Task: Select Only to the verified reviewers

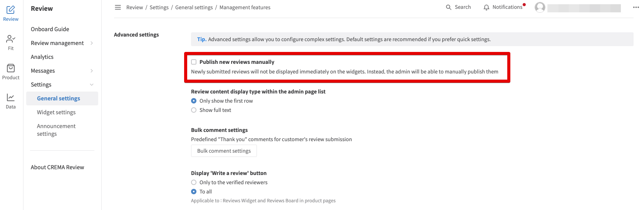Action: click(x=194, y=182)
